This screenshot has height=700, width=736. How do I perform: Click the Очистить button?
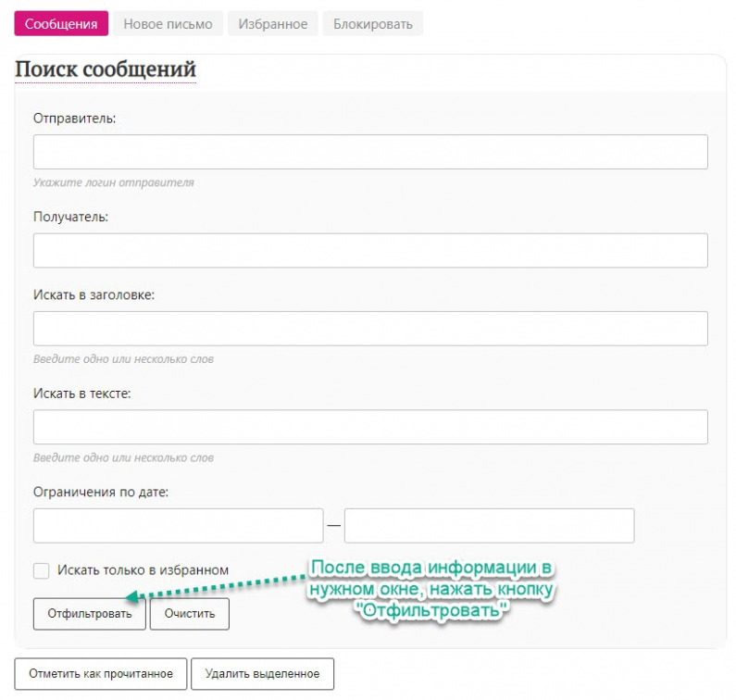coord(190,613)
